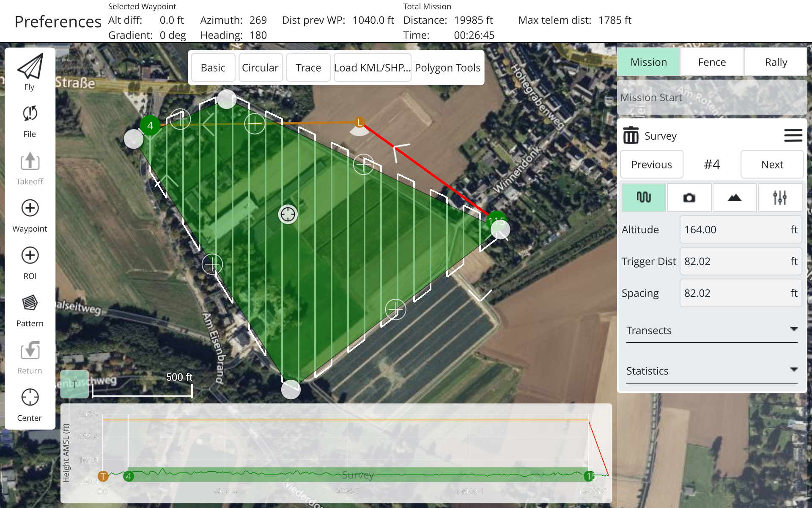Screen dimensions: 812x508
Task: Click the orange L landing marker
Action: coord(359,122)
